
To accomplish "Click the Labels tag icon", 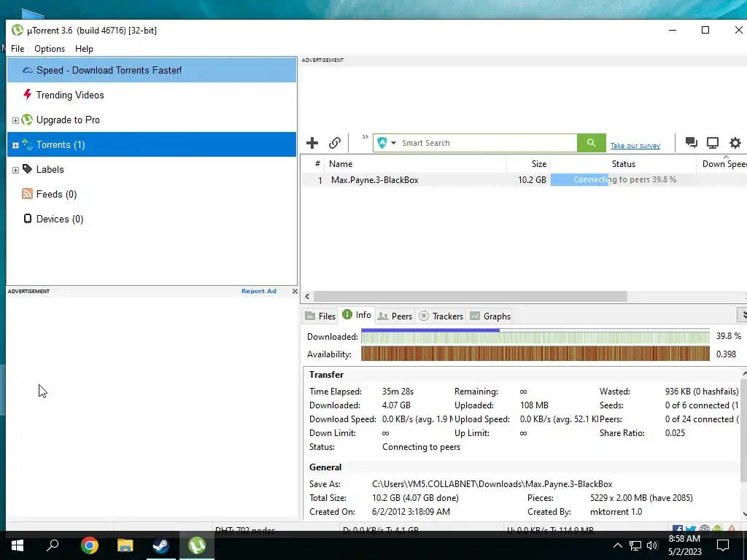I will click(x=27, y=168).
